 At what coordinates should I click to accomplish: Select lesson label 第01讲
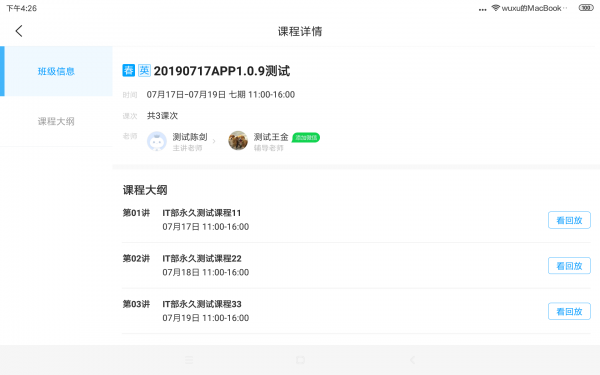click(136, 213)
